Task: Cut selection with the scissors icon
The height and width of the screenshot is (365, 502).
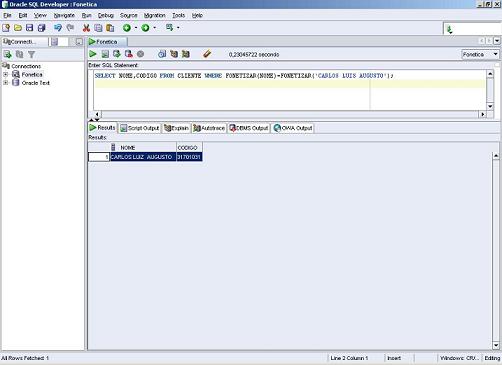Action: coord(86,28)
